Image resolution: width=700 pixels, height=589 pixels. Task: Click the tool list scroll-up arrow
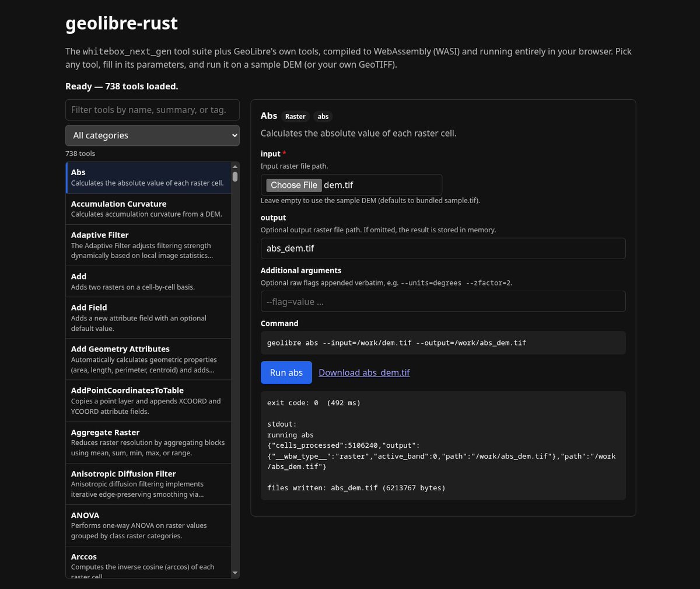click(x=235, y=166)
